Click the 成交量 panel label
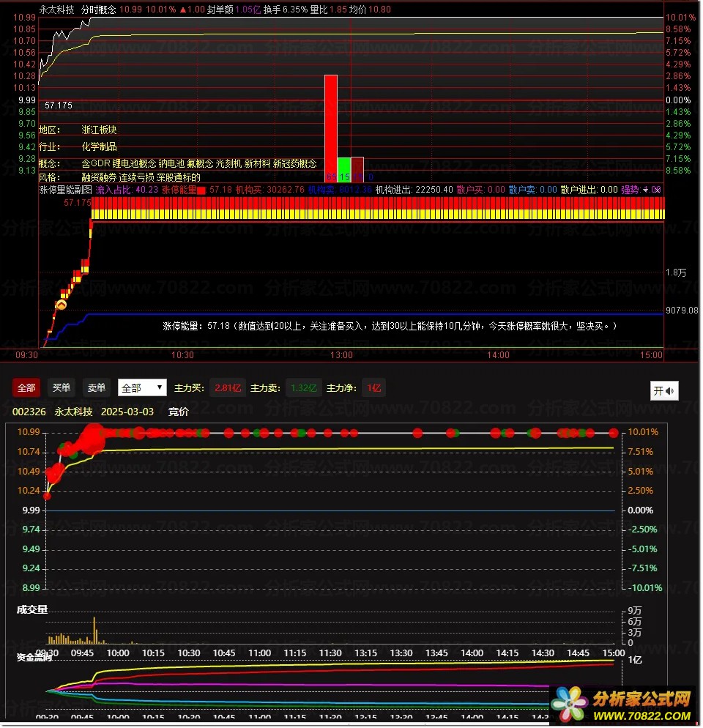This screenshot has width=703, height=728. click(32, 609)
